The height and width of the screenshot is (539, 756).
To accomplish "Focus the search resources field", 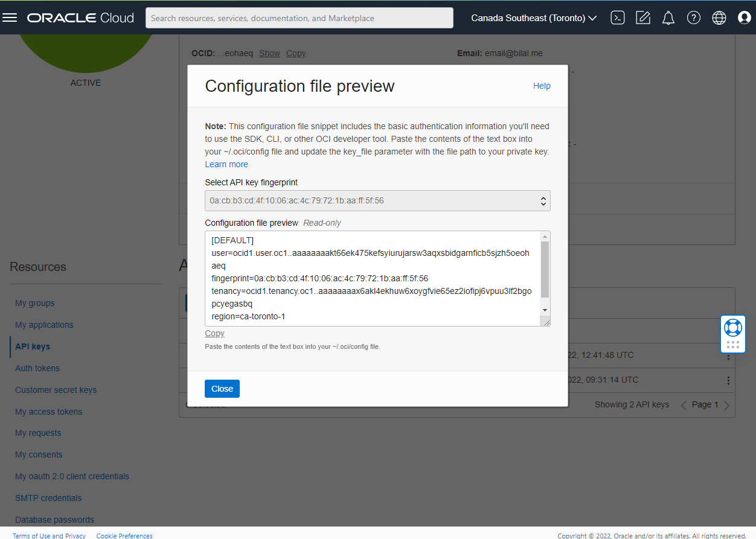I will 300,18.
